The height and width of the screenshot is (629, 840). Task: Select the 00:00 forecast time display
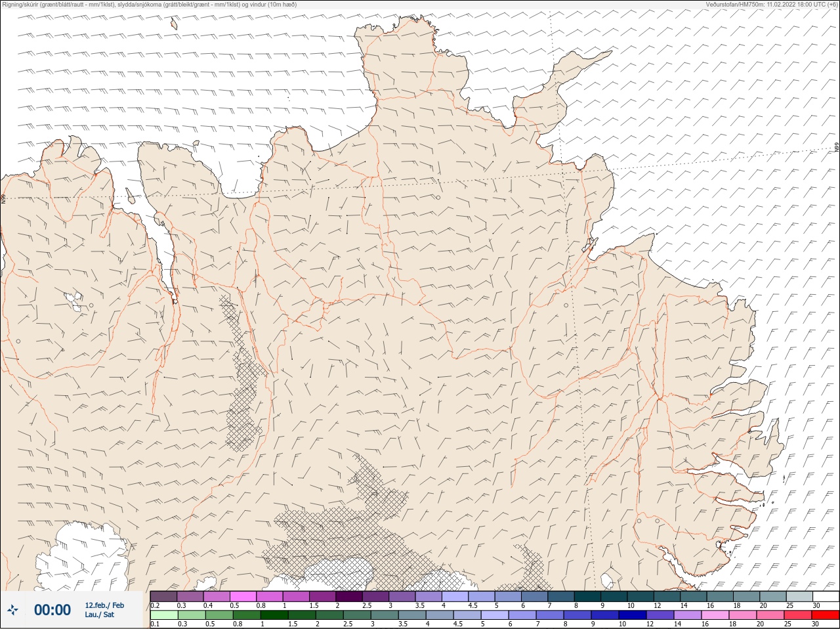[x=52, y=611]
